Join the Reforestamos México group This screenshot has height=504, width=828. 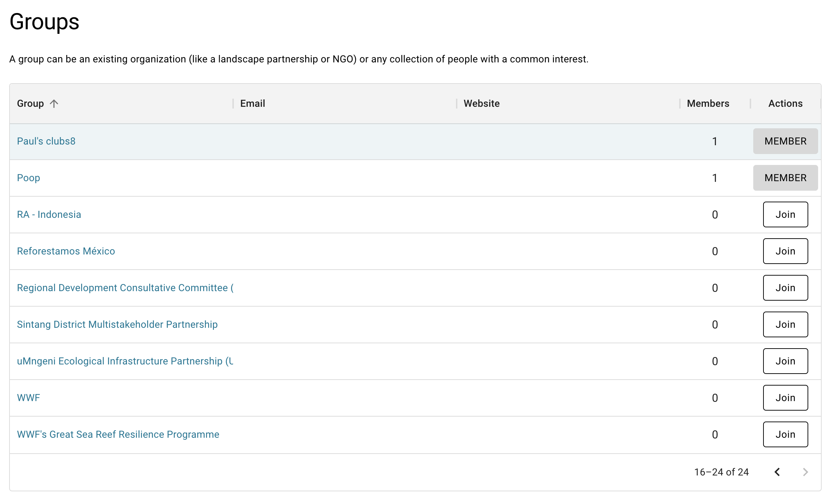(785, 251)
